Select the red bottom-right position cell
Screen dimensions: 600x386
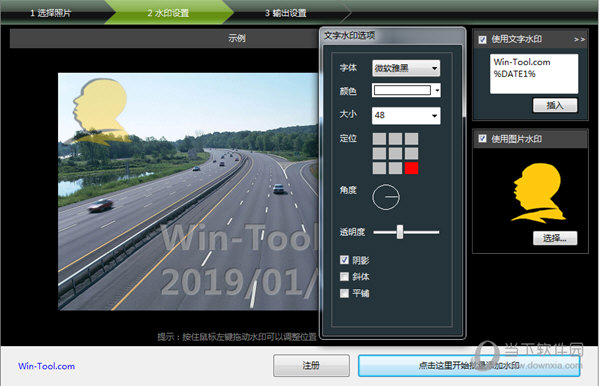(x=411, y=168)
